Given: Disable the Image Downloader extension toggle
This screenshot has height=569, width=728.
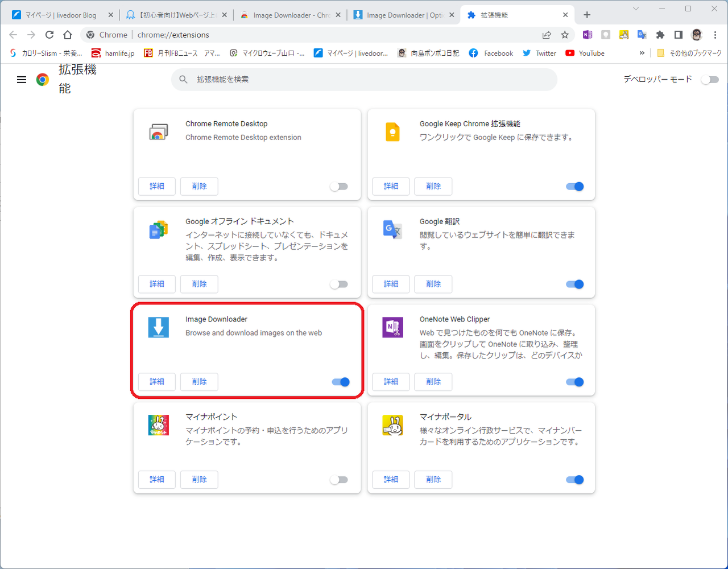Looking at the screenshot, I should pyautogui.click(x=341, y=382).
